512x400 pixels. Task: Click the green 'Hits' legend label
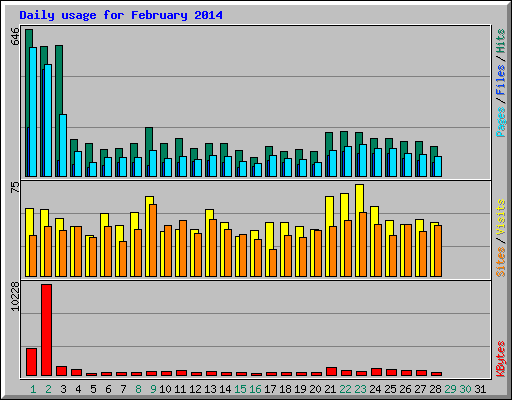click(501, 41)
